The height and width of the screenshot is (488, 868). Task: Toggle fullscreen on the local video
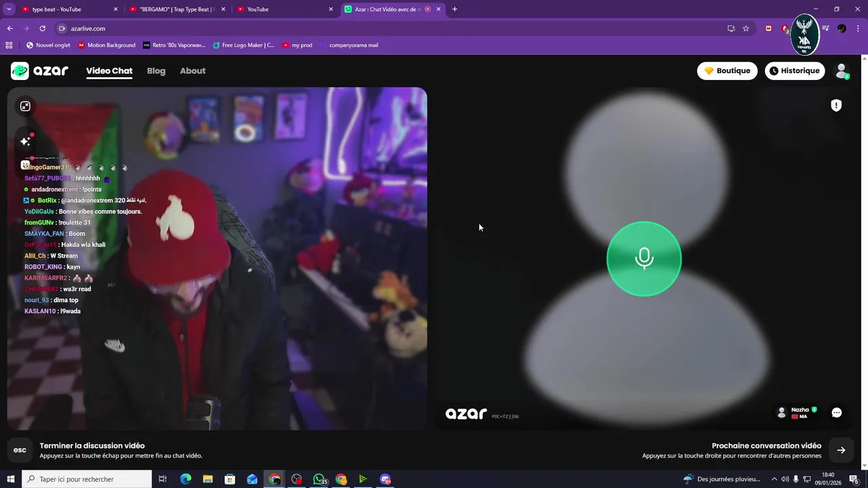(x=25, y=106)
